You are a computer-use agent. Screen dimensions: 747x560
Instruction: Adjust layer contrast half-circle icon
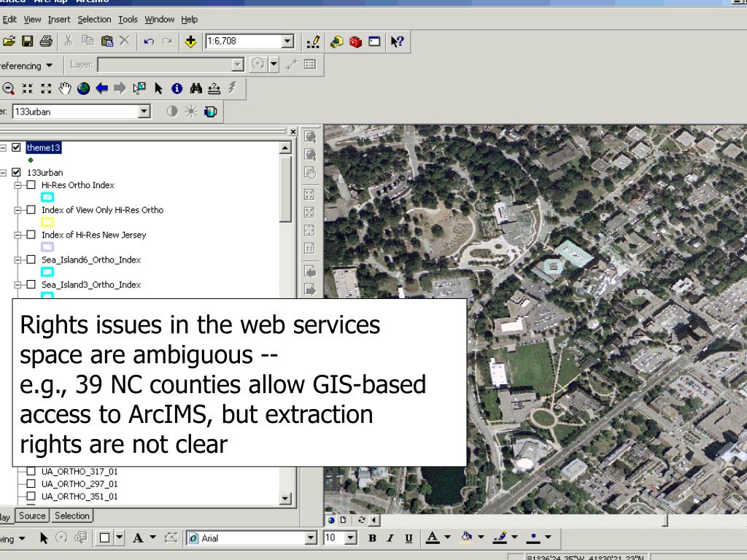[x=172, y=112]
